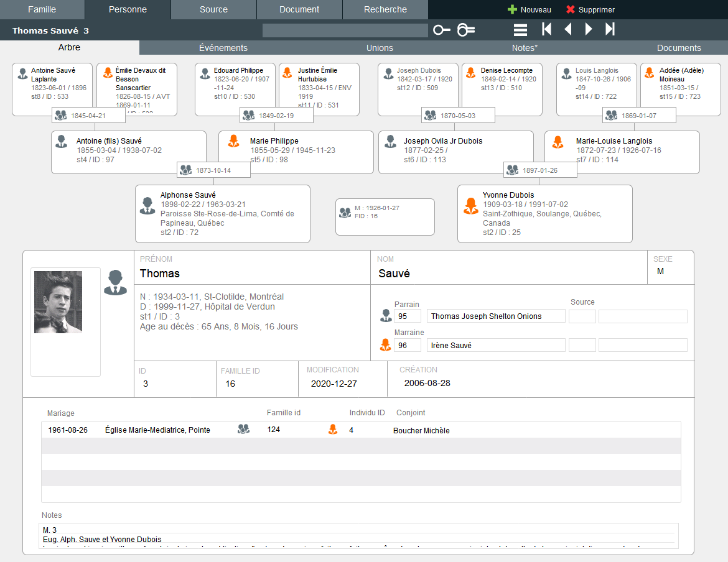
Task: Jump to the last record
Action: point(610,29)
